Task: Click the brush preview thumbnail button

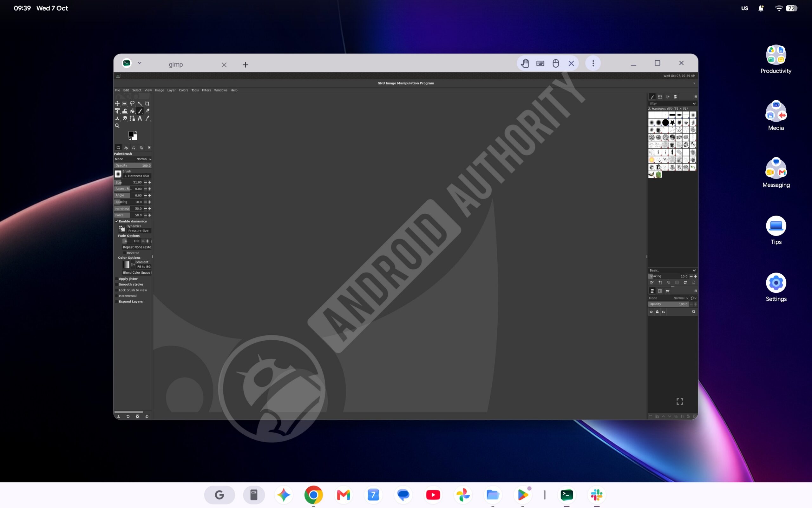Action: pyautogui.click(x=118, y=174)
